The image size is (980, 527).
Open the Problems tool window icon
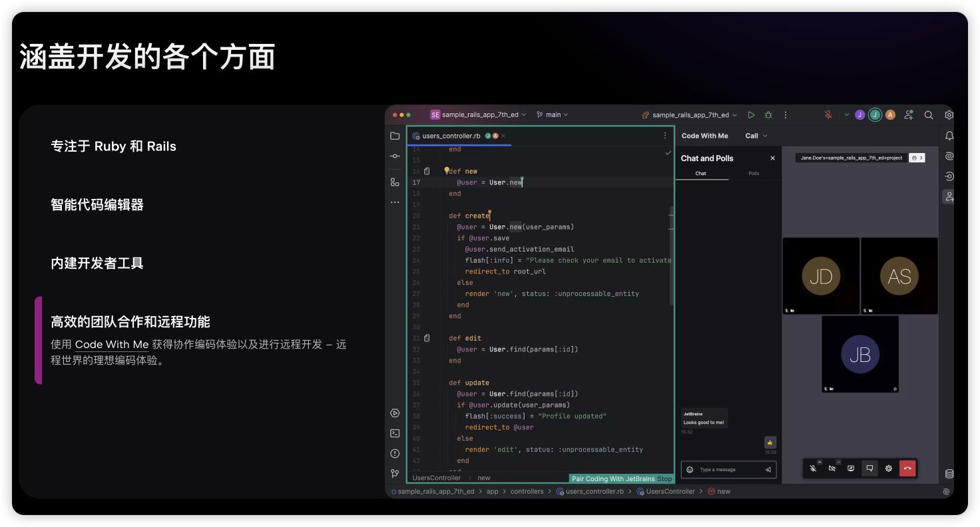tap(395, 454)
